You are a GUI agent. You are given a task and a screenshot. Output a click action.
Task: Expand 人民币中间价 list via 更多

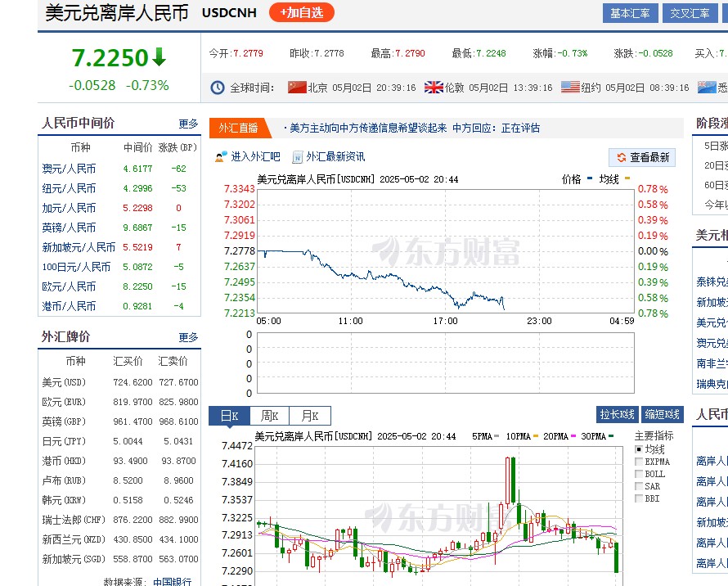click(x=189, y=124)
